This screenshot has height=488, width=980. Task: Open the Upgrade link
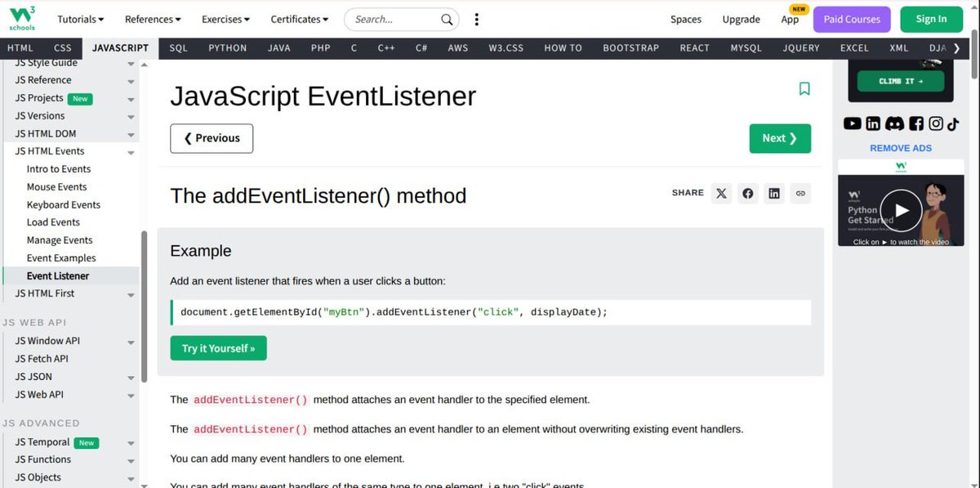point(741,19)
